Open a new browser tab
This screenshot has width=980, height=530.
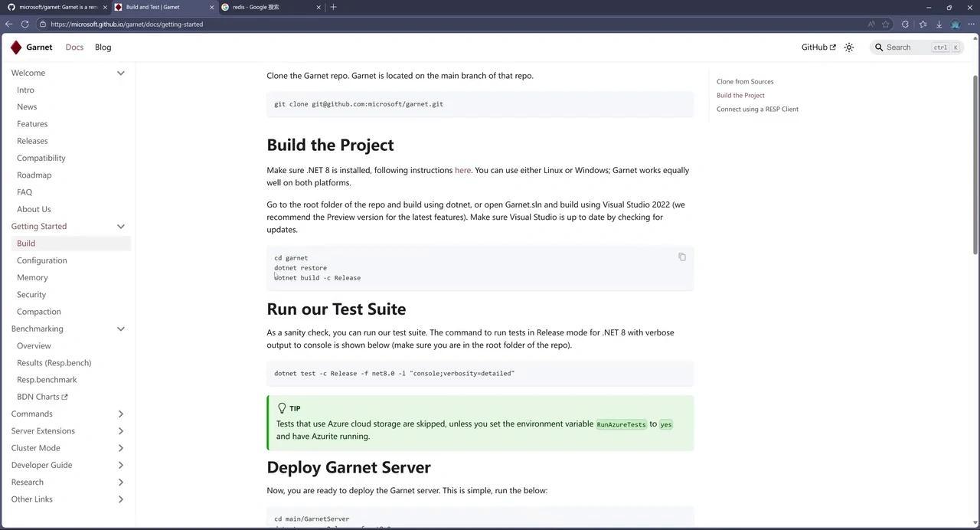(333, 8)
